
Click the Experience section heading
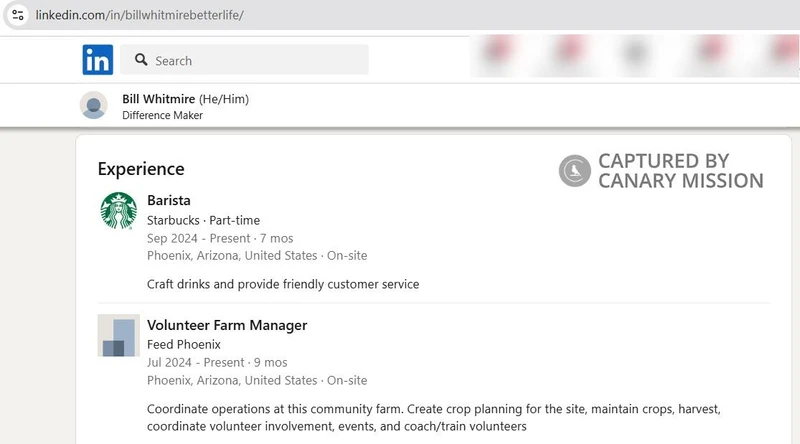(141, 169)
